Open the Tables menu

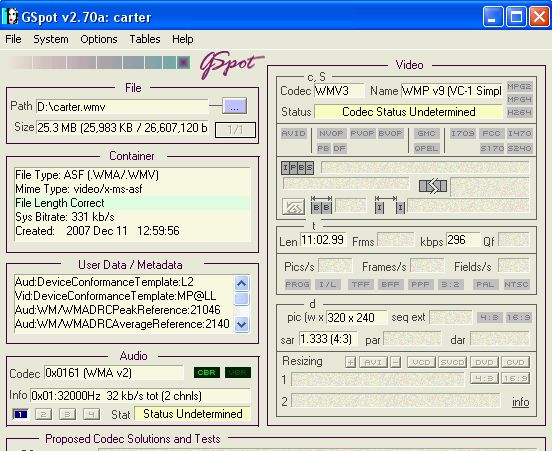tap(145, 39)
